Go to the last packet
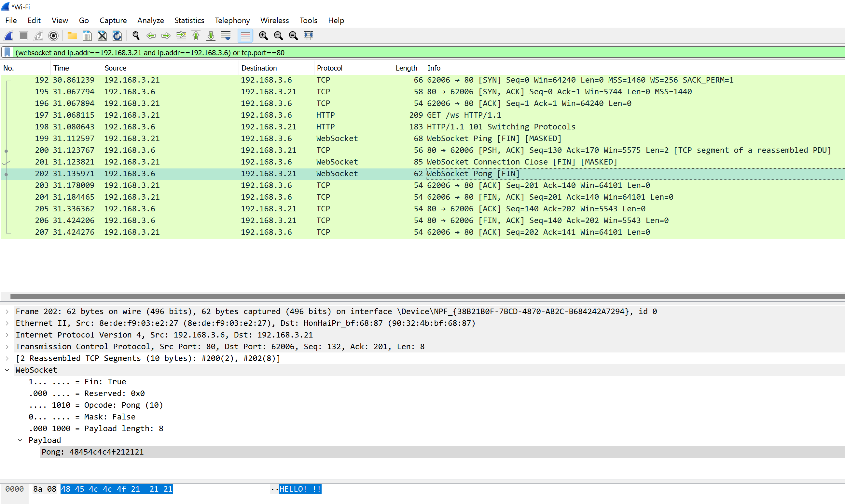This screenshot has width=845, height=504. click(x=210, y=36)
